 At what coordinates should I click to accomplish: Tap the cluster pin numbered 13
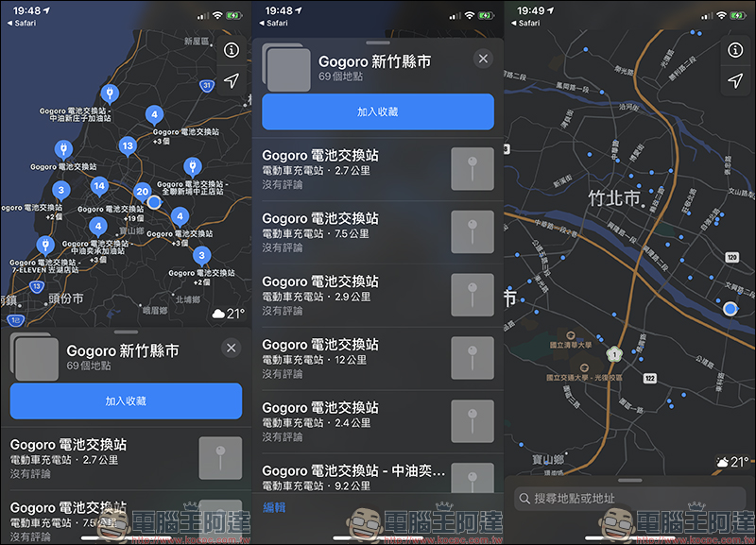128,145
